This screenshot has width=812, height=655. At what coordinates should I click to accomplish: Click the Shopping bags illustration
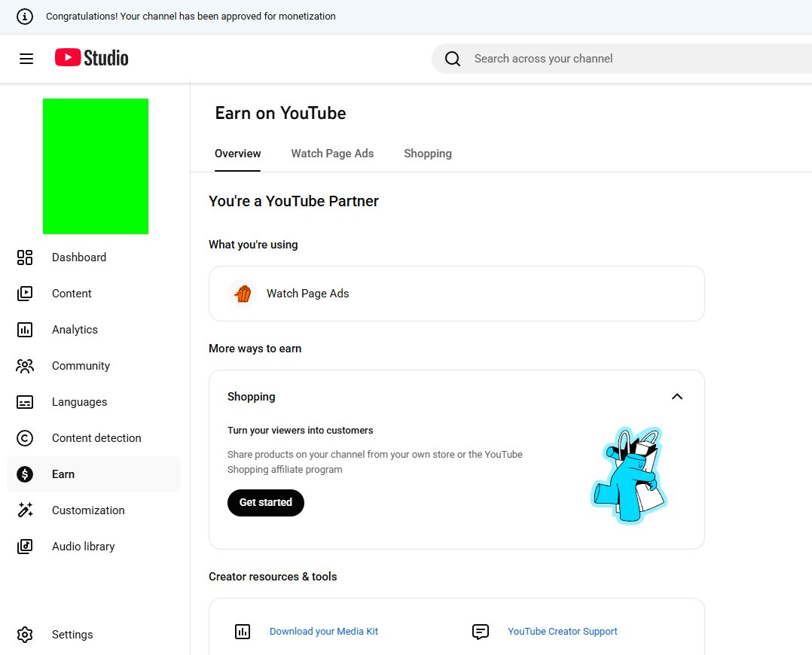(x=629, y=475)
